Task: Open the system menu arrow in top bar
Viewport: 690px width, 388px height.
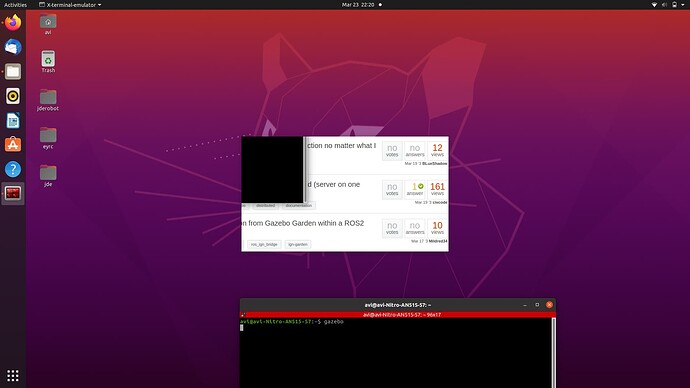Action: point(683,5)
